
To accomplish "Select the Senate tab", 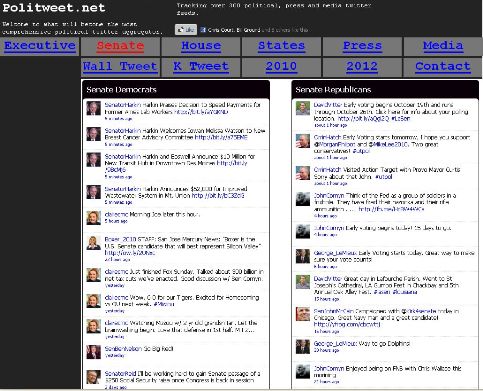I will point(120,46).
